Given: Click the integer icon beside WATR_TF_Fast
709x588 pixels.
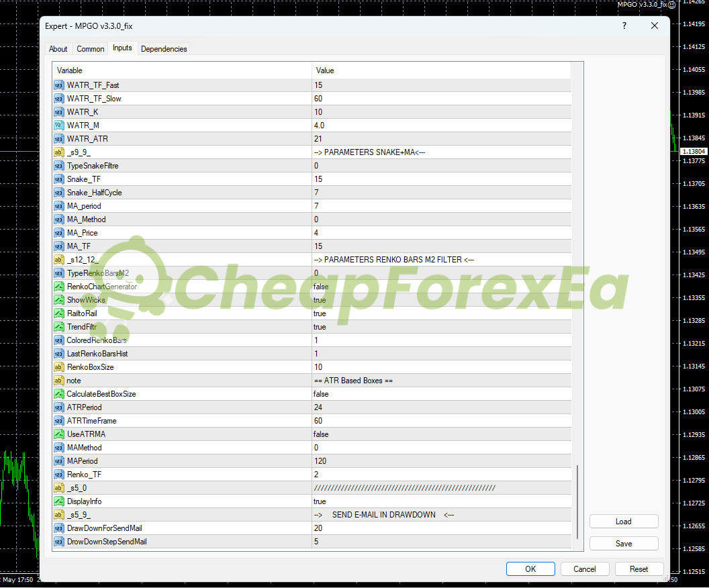Looking at the screenshot, I should (59, 85).
